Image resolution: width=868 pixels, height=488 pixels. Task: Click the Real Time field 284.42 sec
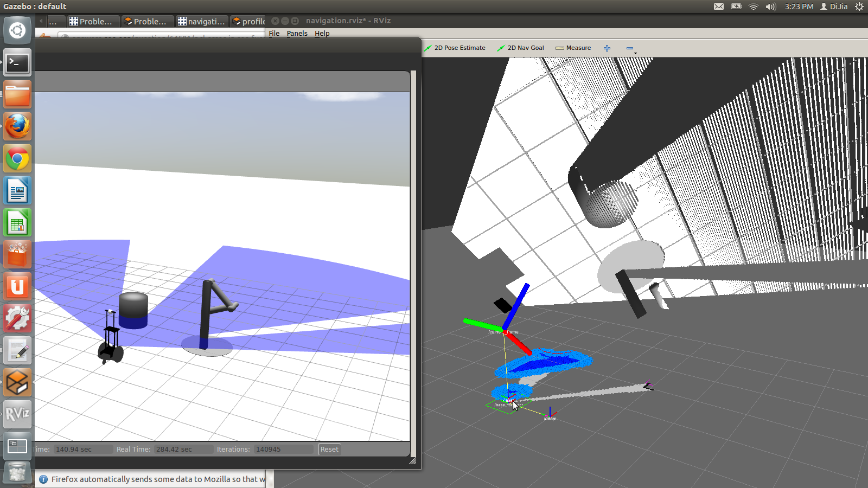pos(183,449)
